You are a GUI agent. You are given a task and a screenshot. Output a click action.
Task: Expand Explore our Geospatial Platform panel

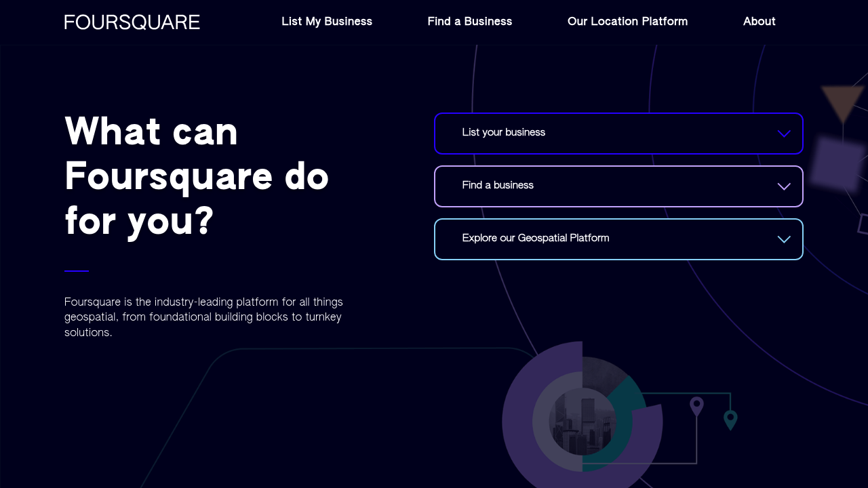tap(618, 239)
